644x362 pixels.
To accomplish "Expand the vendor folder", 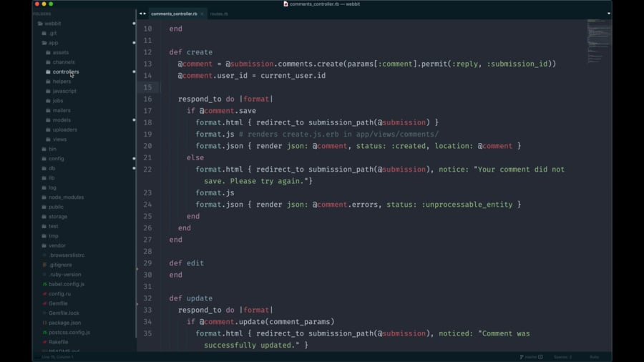I will (57, 245).
